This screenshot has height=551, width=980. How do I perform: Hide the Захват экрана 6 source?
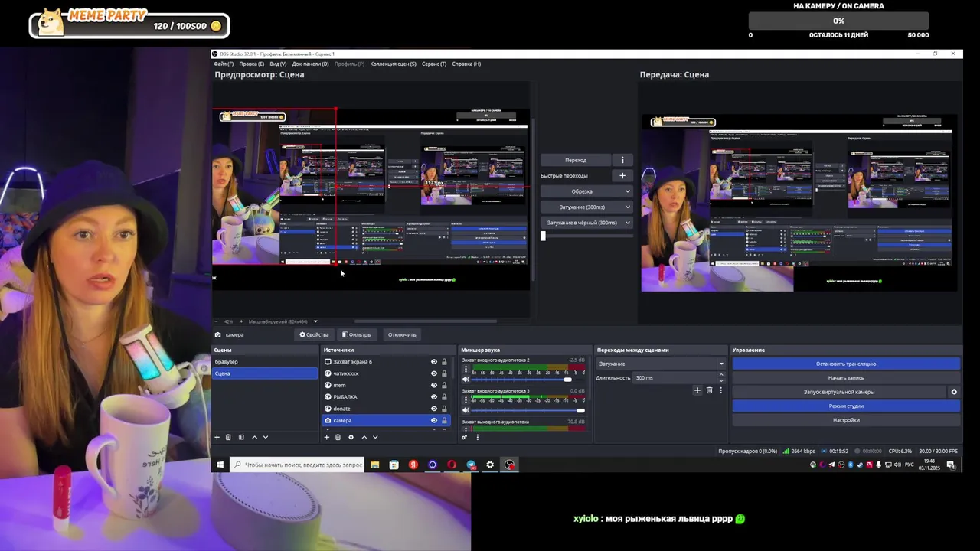pyautogui.click(x=434, y=362)
